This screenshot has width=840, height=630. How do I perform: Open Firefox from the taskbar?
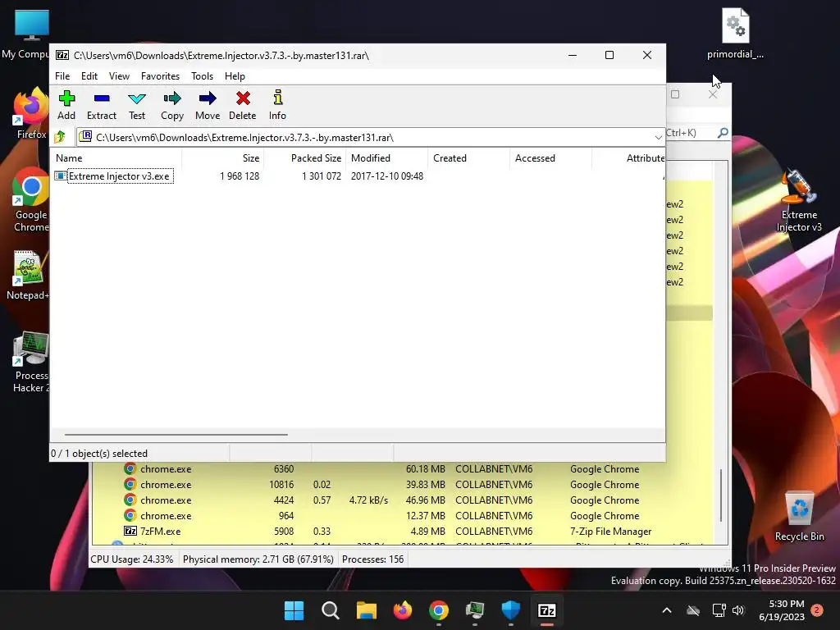402,610
